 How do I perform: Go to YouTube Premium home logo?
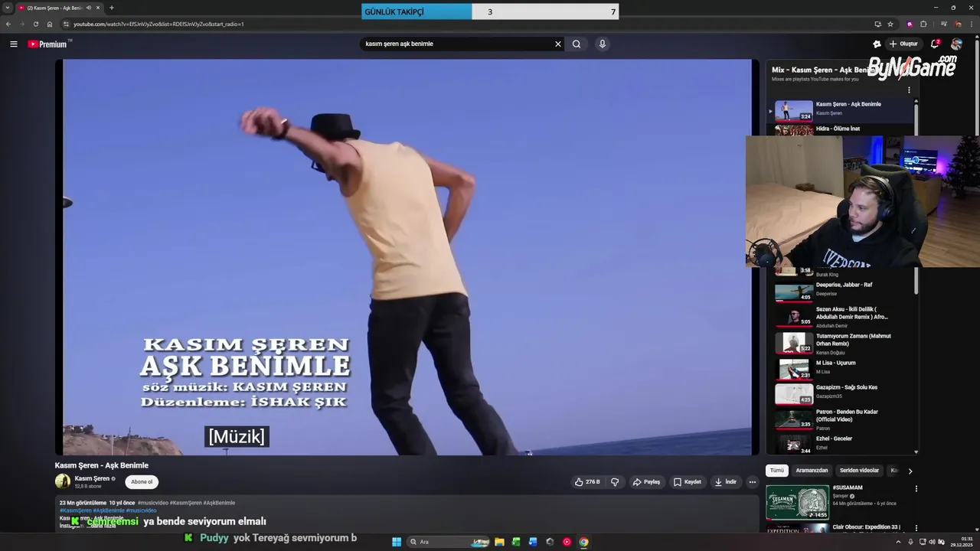(49, 44)
